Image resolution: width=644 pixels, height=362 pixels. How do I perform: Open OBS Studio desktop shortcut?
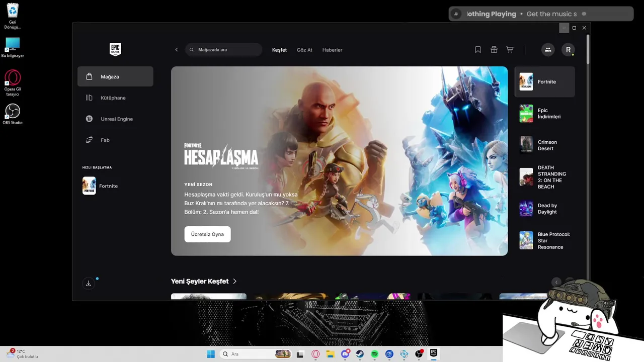pyautogui.click(x=13, y=114)
